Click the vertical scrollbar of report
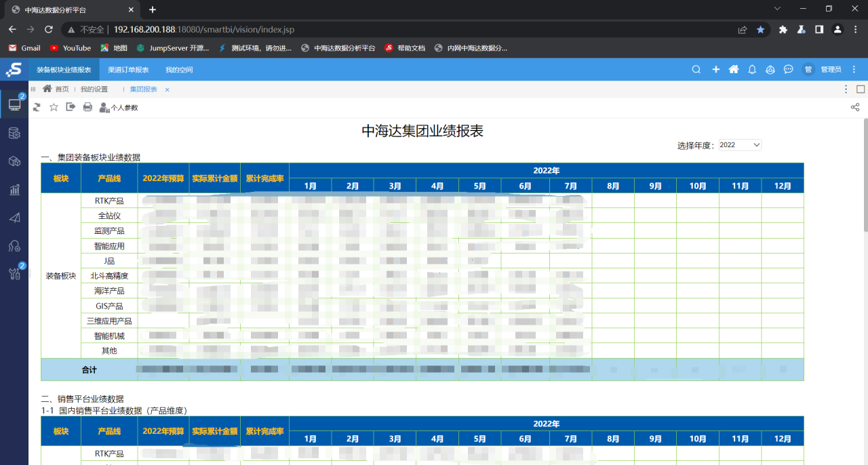This screenshot has width=868, height=465. (865, 176)
